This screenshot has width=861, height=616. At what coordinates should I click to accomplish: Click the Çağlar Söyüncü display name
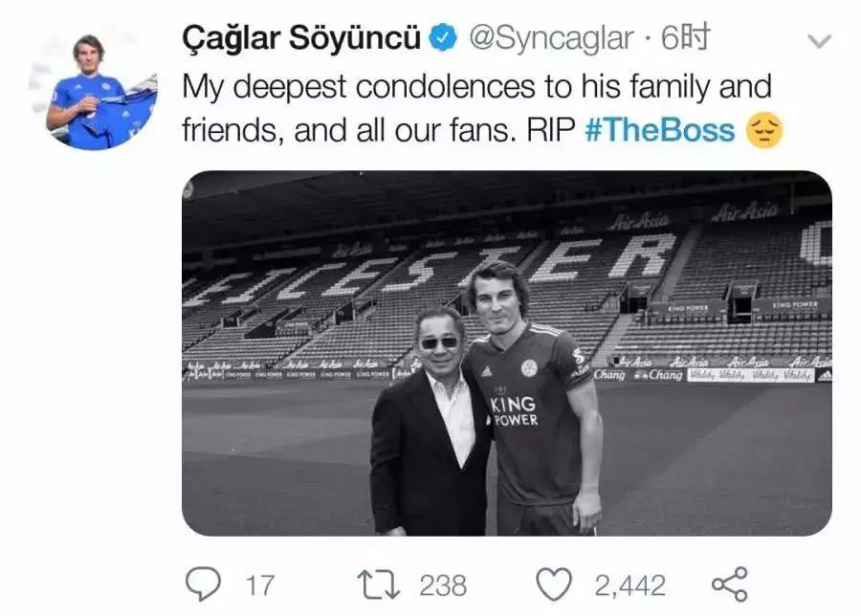pyautogui.click(x=300, y=39)
